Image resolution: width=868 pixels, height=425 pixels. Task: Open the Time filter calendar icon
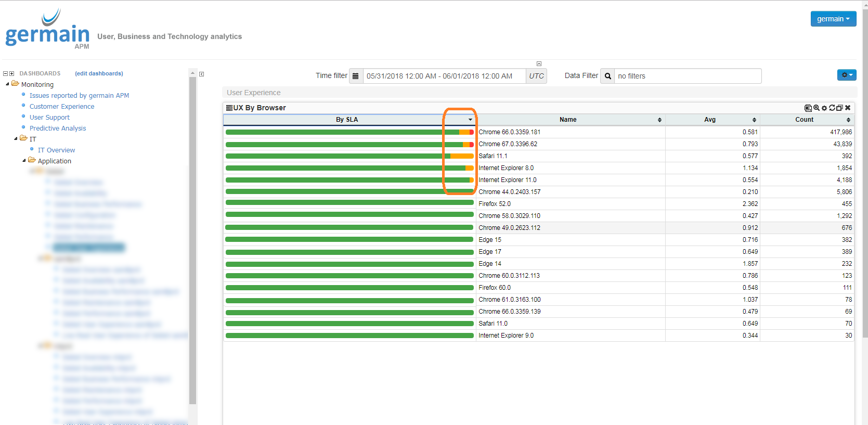click(356, 76)
